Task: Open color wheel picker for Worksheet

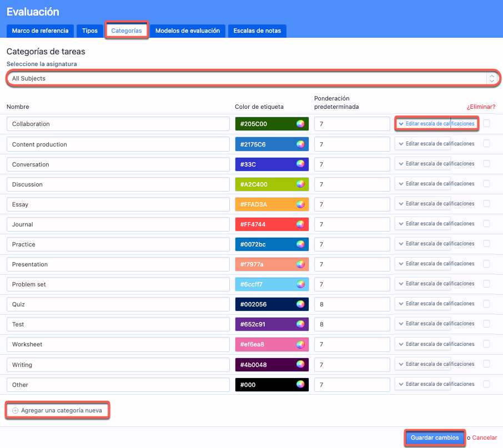Action: coord(300,344)
